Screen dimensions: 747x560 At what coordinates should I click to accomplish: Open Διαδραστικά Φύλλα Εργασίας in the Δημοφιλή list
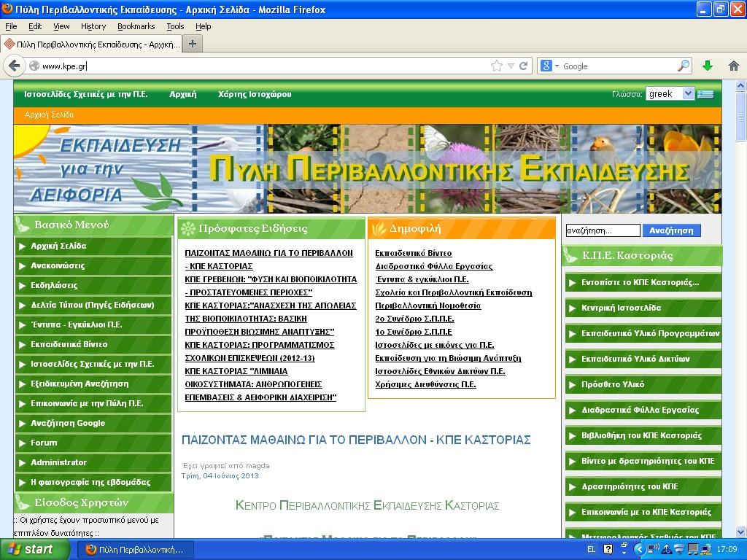pyautogui.click(x=434, y=266)
